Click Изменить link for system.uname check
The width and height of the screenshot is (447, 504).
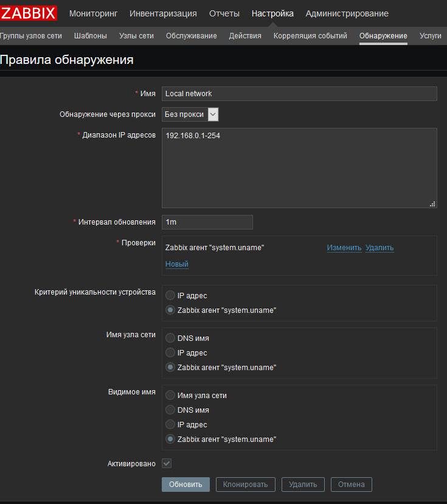344,248
